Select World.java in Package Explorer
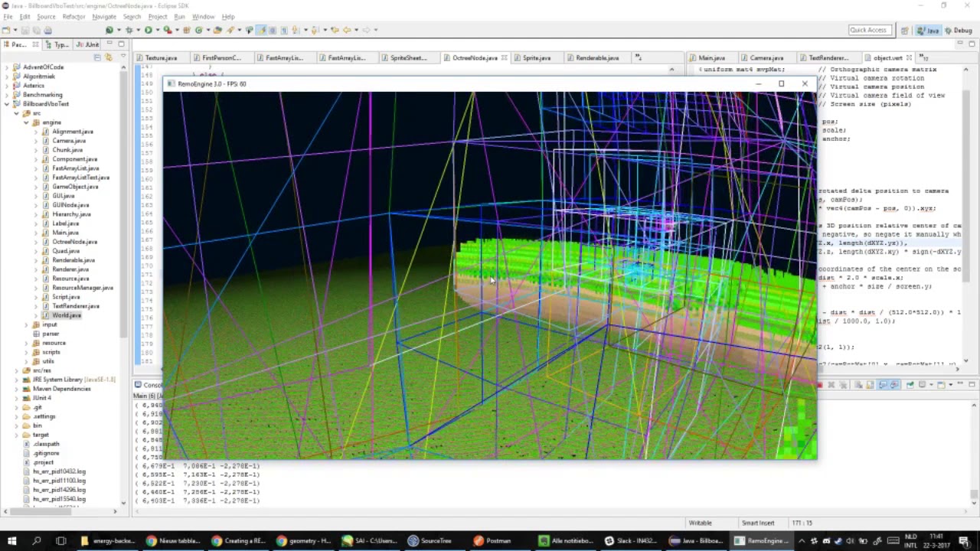 66,315
